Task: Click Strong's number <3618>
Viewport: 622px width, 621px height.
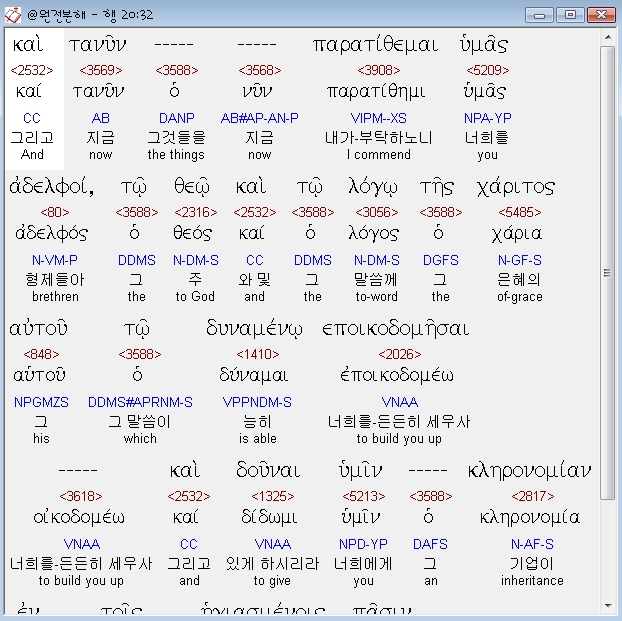Action: tap(81, 496)
